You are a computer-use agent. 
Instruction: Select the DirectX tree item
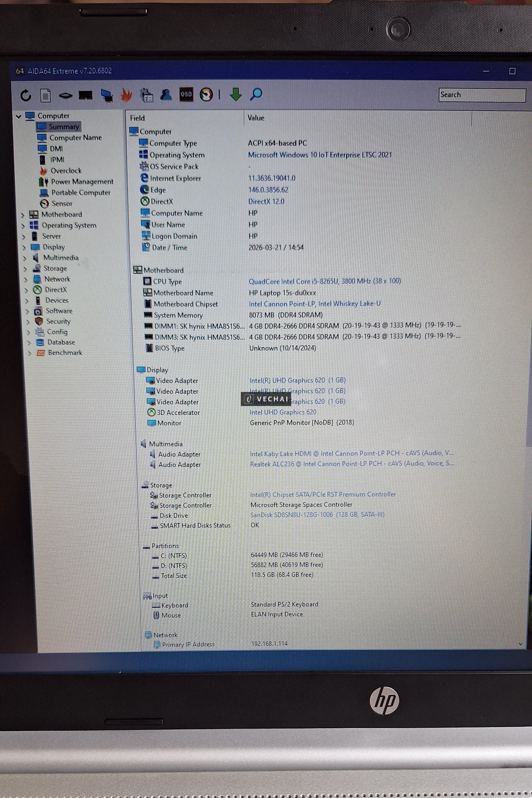[56, 290]
